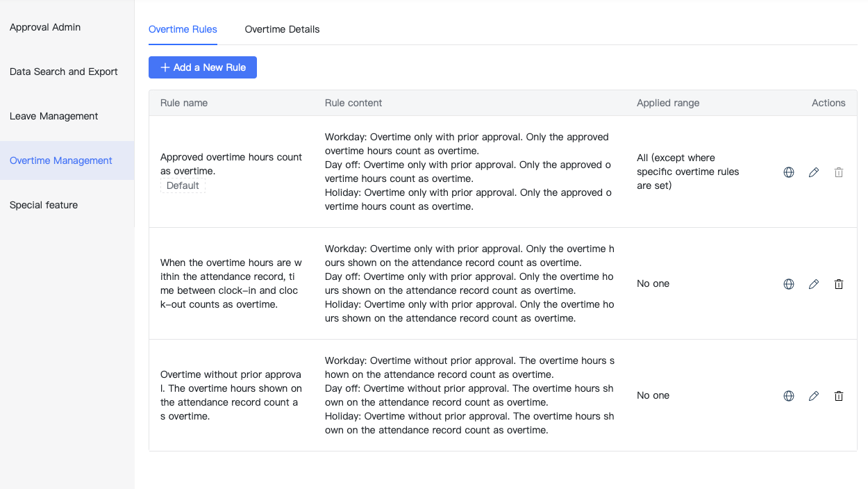Click trash icon in the default rule row
Viewport: 868px width, 489px height.
click(839, 172)
